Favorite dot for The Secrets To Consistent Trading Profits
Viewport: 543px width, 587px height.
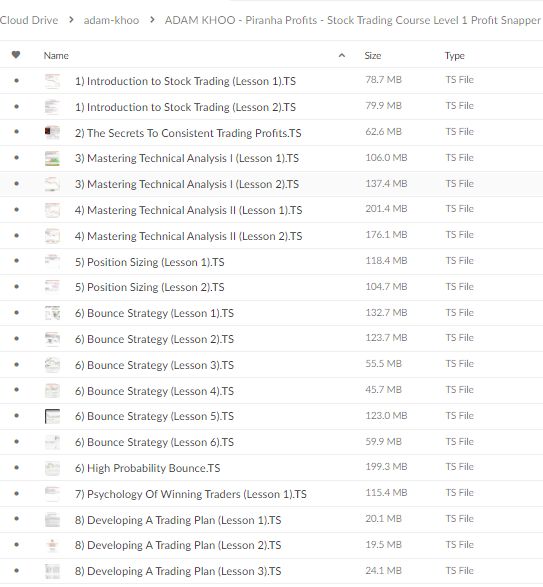(16, 131)
